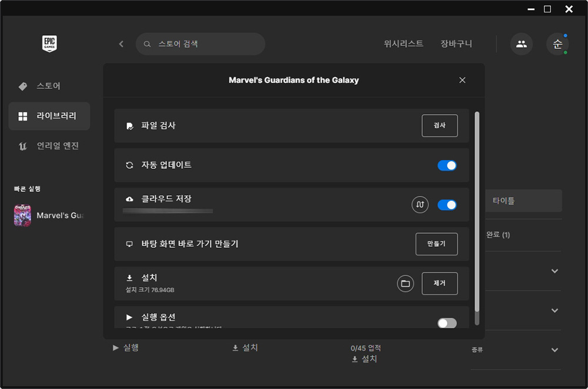588x389 pixels.
Task: Click the 클라우드 저장 cloud icon
Action: pyautogui.click(x=130, y=199)
